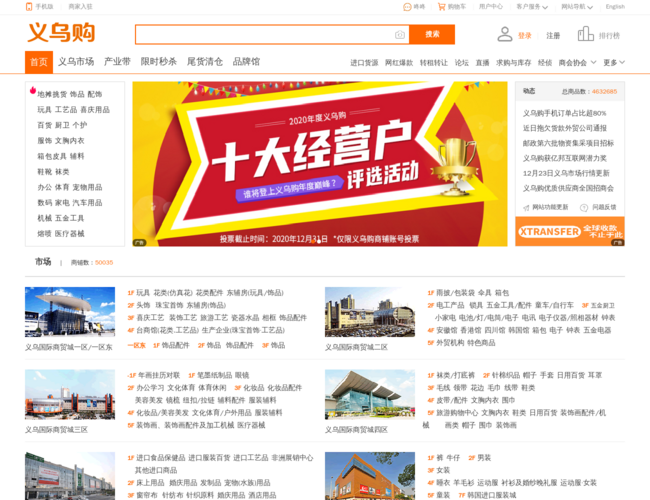Click the 注册 link

tap(553, 36)
